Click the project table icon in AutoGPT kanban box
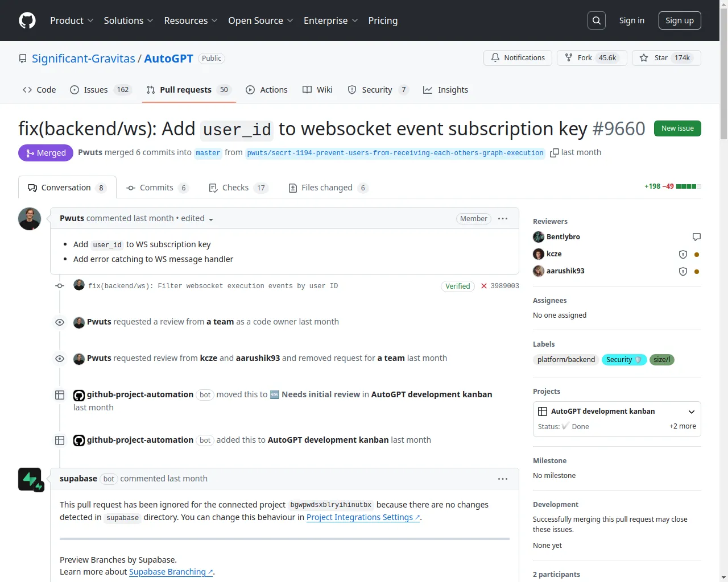Image resolution: width=728 pixels, height=582 pixels. click(x=543, y=411)
